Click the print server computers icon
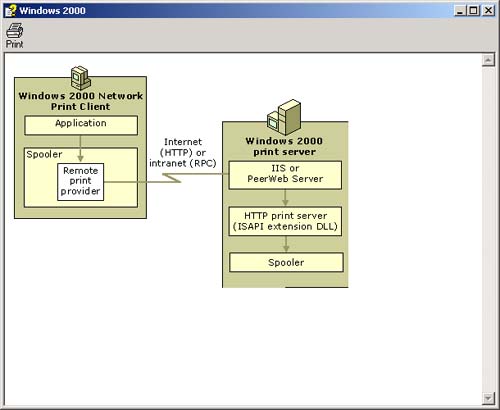Screen dimensions: 500x410 (x=284, y=117)
